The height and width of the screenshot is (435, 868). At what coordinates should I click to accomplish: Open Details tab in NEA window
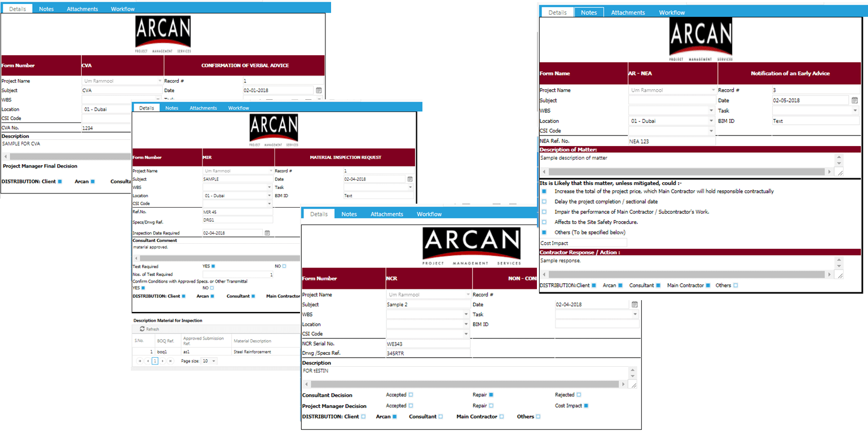(557, 12)
